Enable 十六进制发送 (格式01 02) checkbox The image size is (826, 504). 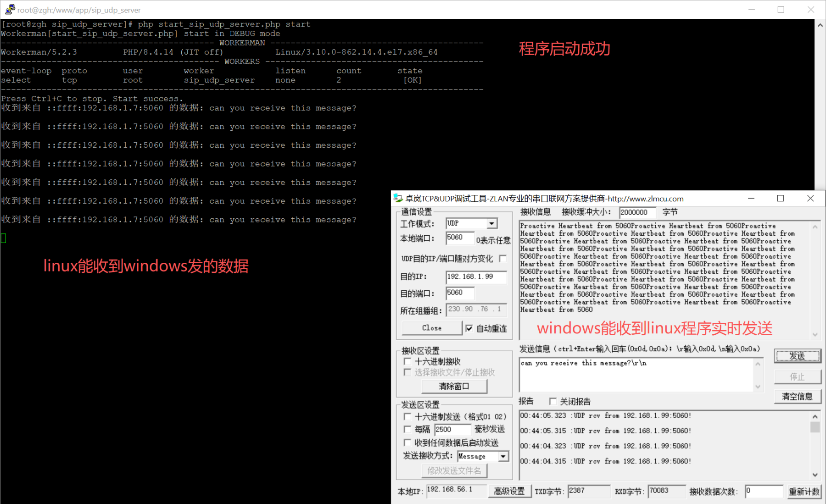point(407,416)
